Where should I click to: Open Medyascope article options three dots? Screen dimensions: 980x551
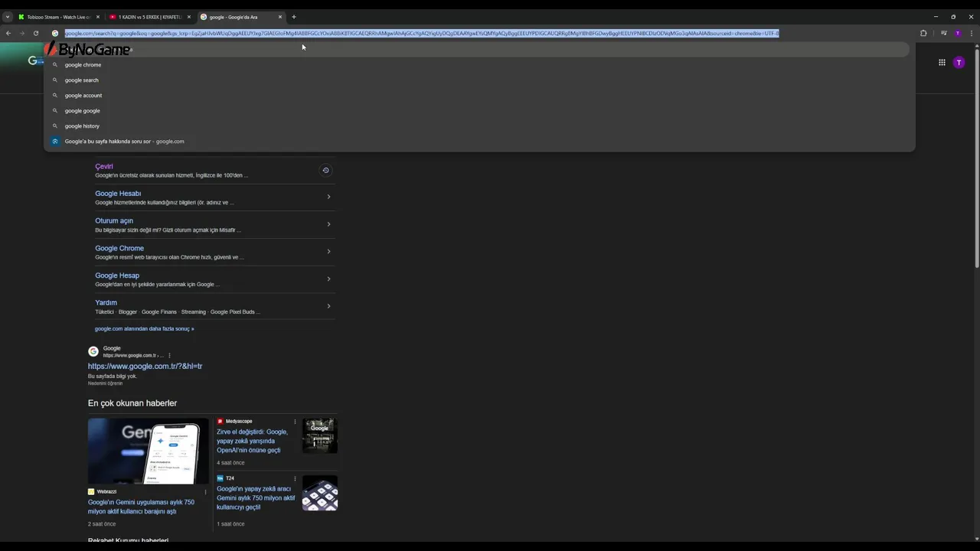tap(295, 422)
